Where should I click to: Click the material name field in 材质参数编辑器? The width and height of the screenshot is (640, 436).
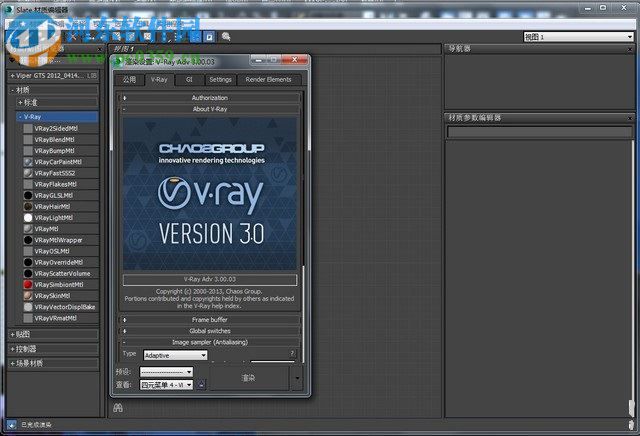[539, 132]
